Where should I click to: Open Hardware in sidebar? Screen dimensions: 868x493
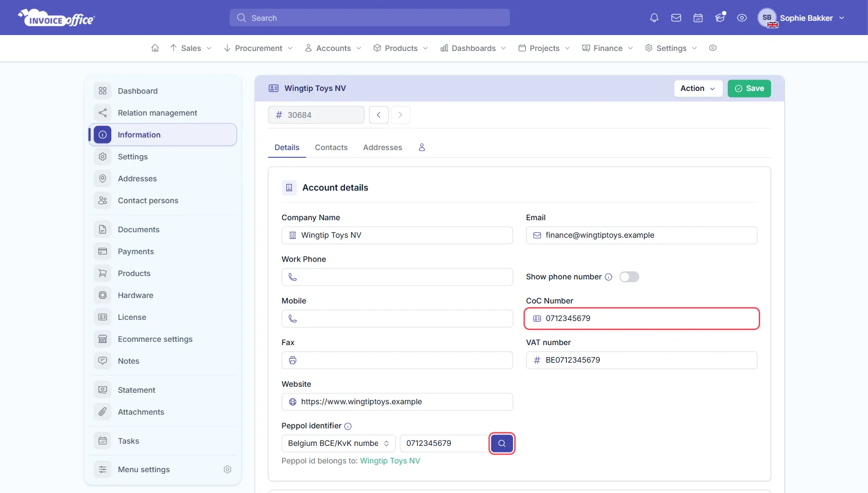coord(163,295)
